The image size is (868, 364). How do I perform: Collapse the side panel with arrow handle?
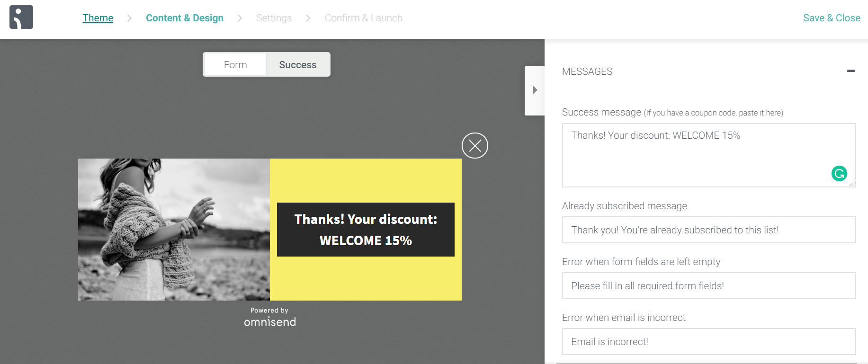pos(535,90)
